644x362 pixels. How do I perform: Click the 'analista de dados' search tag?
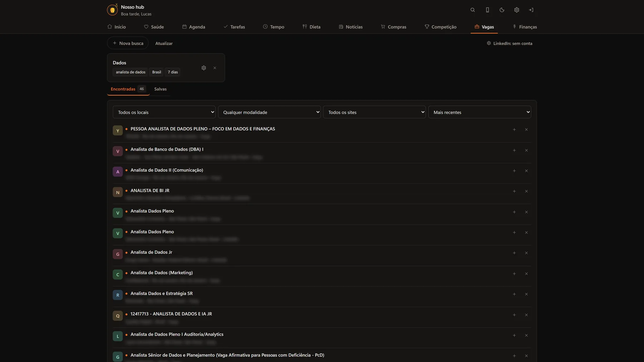click(131, 72)
